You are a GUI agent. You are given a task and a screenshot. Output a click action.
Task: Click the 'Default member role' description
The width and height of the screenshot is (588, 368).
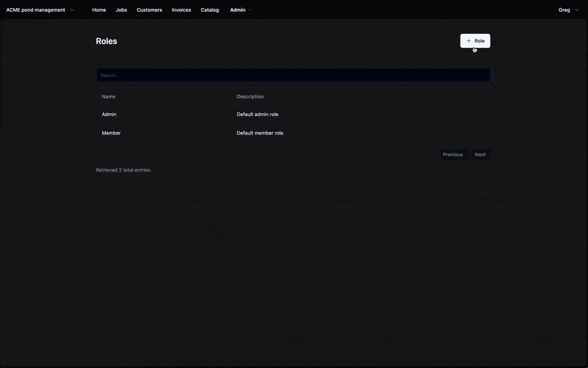pos(260,133)
